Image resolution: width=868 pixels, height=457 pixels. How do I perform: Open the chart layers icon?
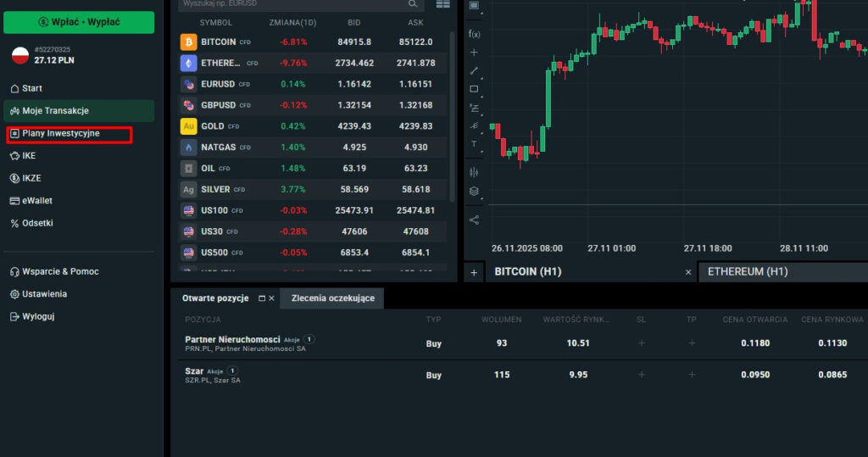[474, 191]
